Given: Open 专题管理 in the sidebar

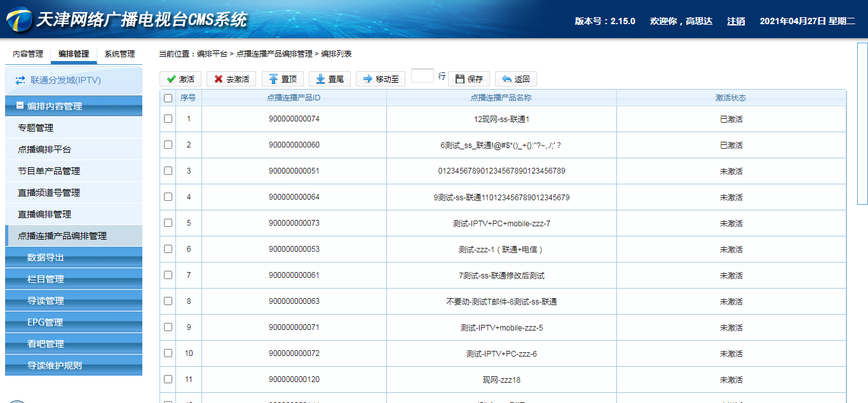Looking at the screenshot, I should [x=74, y=128].
